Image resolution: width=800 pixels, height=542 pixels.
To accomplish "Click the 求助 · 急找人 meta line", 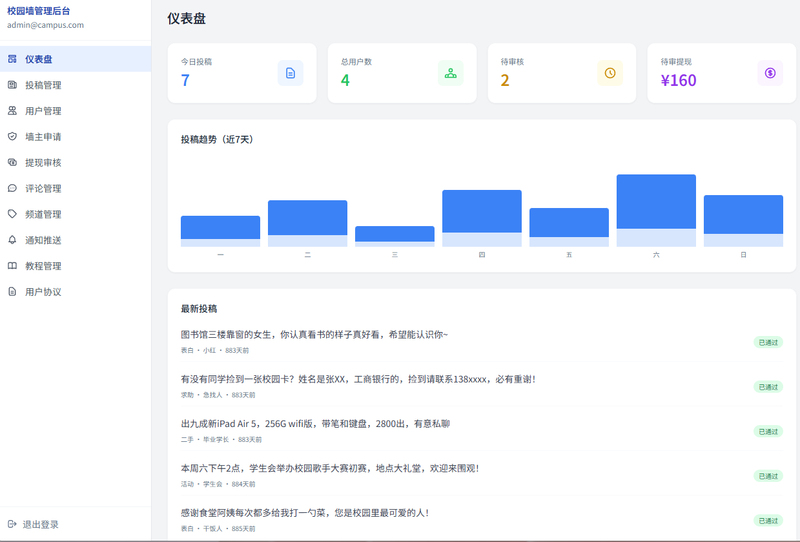I will tap(218, 395).
